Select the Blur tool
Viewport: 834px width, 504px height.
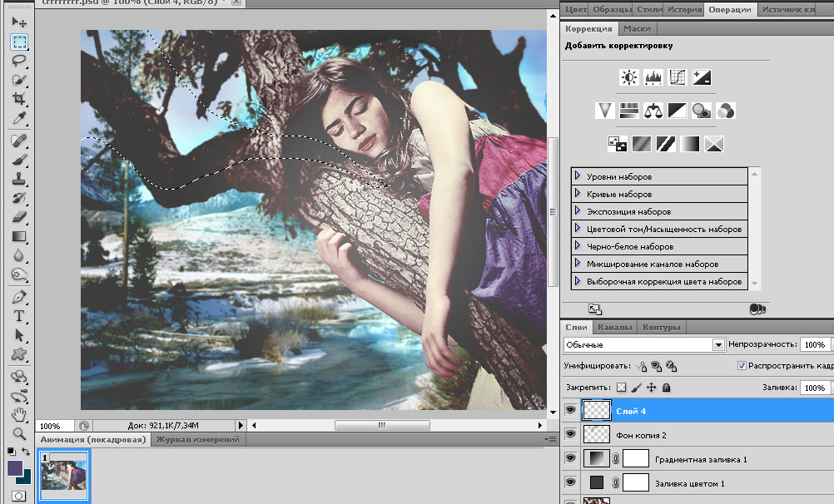(18, 255)
